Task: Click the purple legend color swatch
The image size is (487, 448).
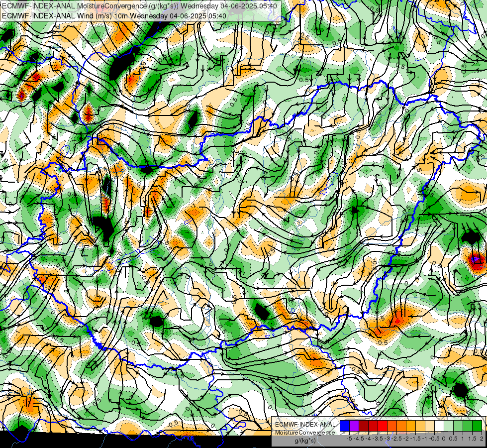Action: [x=354, y=426]
